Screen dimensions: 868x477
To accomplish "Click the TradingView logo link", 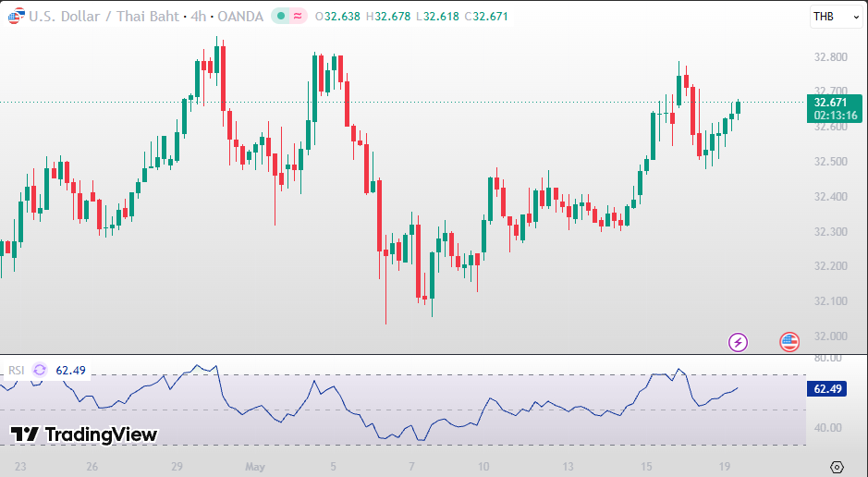I will 84,434.
